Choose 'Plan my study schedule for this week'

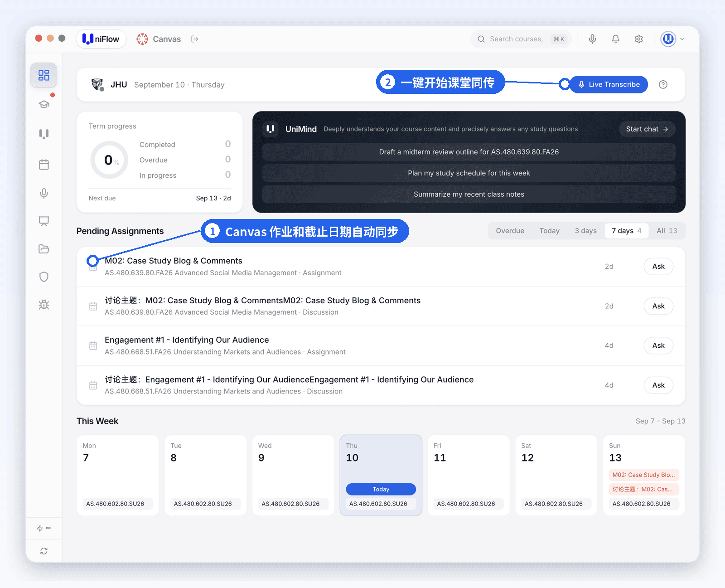pyautogui.click(x=469, y=173)
